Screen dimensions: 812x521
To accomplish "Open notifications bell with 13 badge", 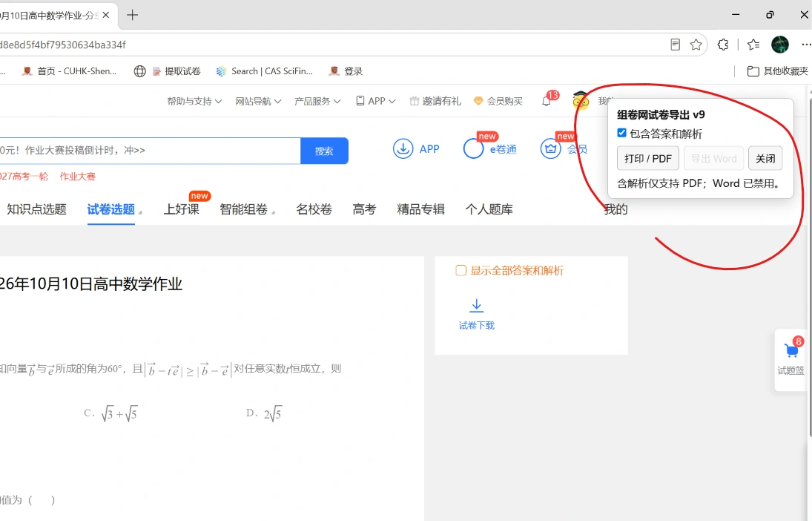I will click(549, 99).
